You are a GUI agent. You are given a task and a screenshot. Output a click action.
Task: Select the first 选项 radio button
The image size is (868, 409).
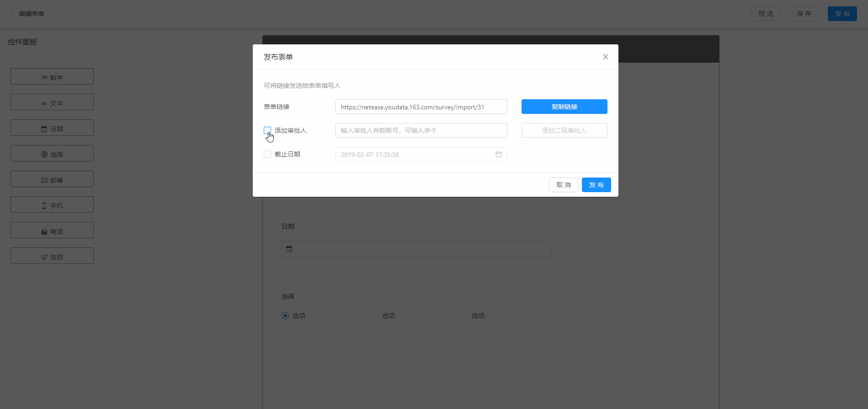pos(285,316)
